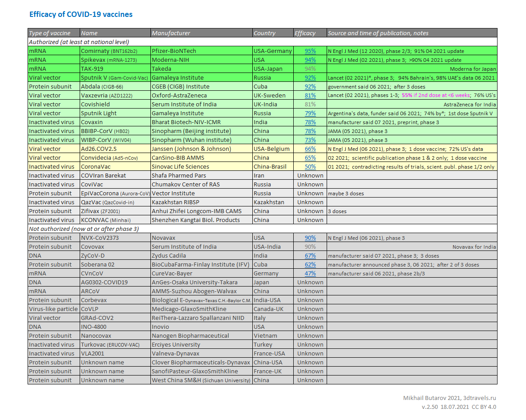Select the 'Moderna-NIH' manufacturer cell
526x420 pixels.
201,60
